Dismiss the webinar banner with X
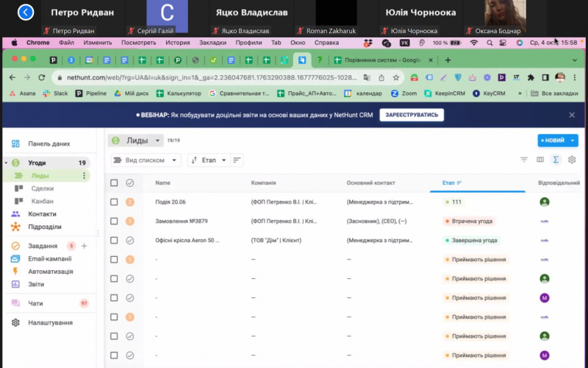The image size is (588, 368). pos(572,115)
